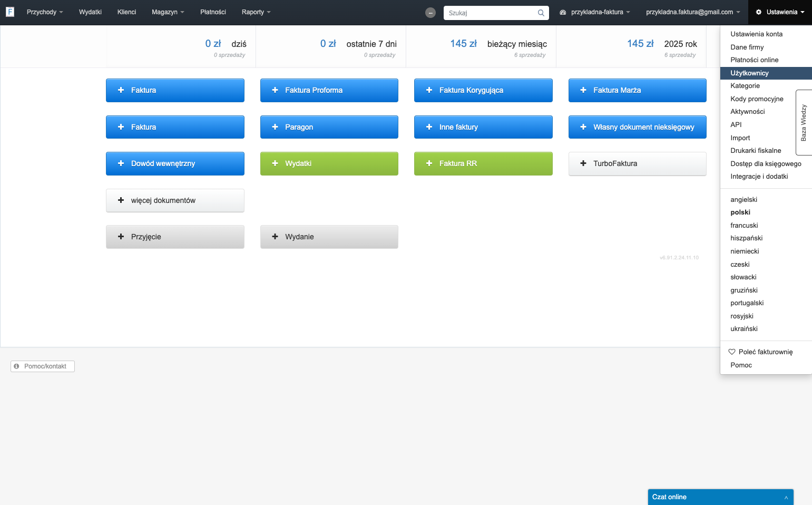Click the search magnifier icon
The width and height of the screenshot is (812, 505).
tap(541, 13)
